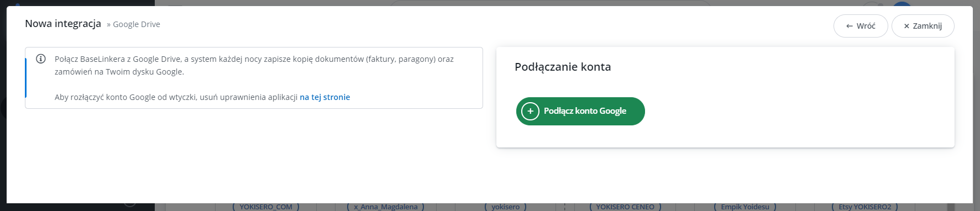The height and width of the screenshot is (211, 980).
Task: Click the blue user avatar behind the dialog
Action: coord(902,3)
